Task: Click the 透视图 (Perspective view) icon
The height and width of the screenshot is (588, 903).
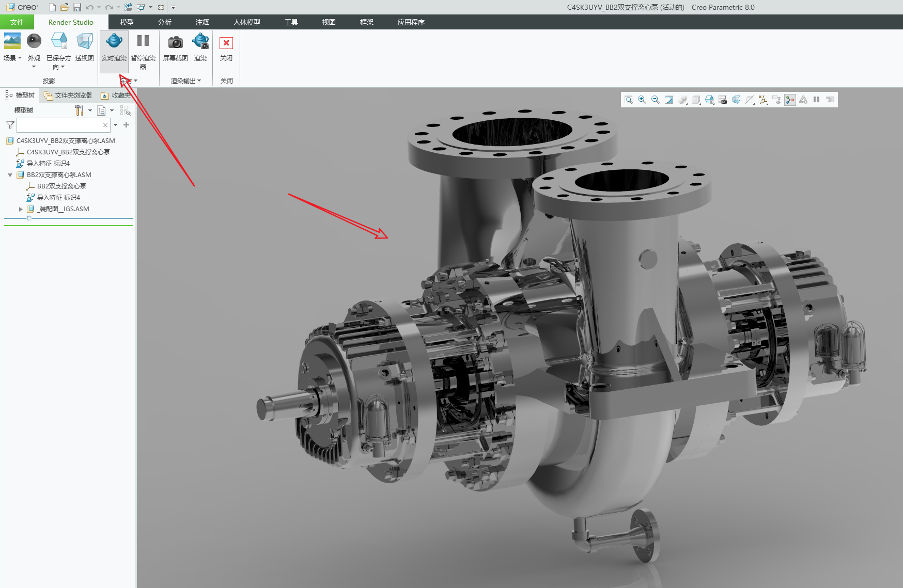Action: pyautogui.click(x=85, y=41)
